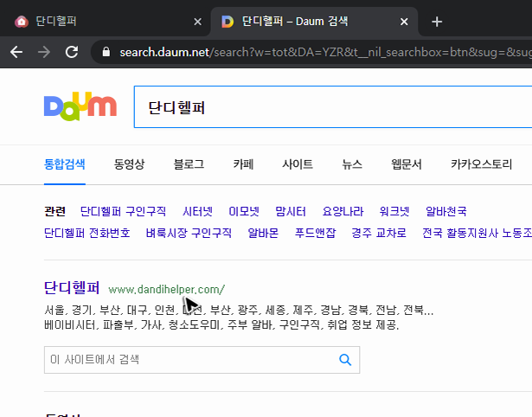Open the 블로그 search tab
Screen dimensions: 532x417
[x=189, y=164]
